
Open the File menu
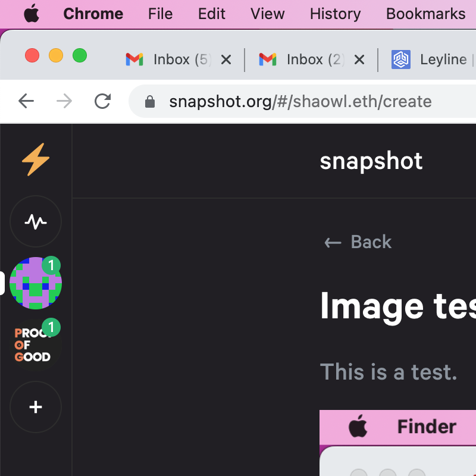[160, 14]
